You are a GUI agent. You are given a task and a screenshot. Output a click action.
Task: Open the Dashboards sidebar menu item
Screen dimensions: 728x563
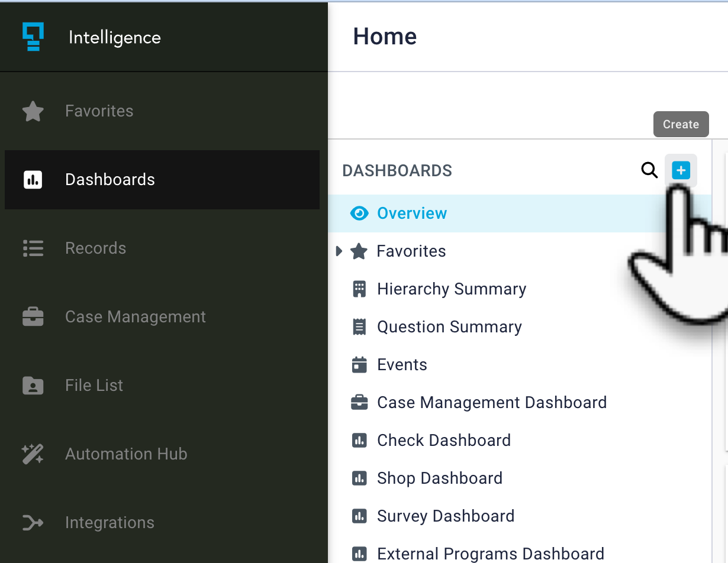pos(110,180)
